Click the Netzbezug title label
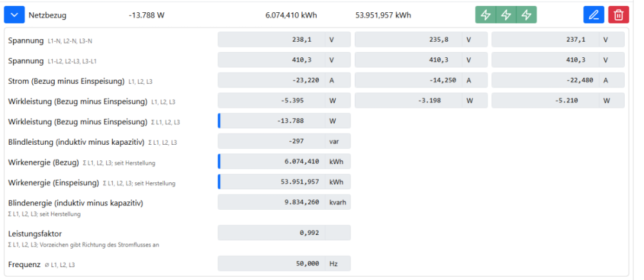This screenshot has height=280, width=644. click(x=47, y=15)
